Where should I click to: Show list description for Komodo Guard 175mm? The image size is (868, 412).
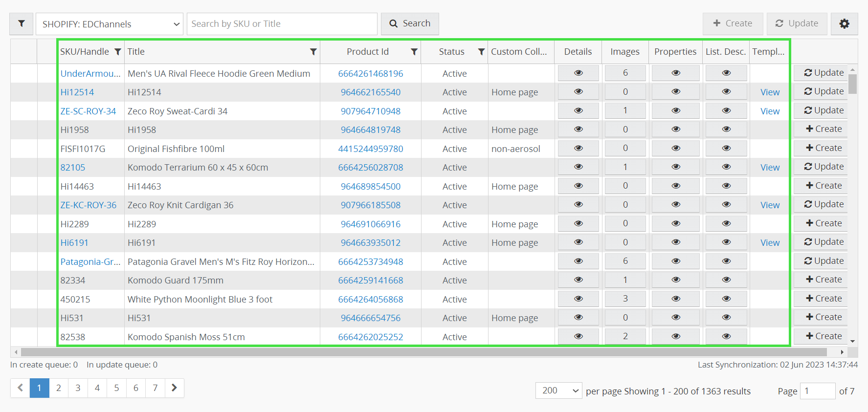pos(726,280)
